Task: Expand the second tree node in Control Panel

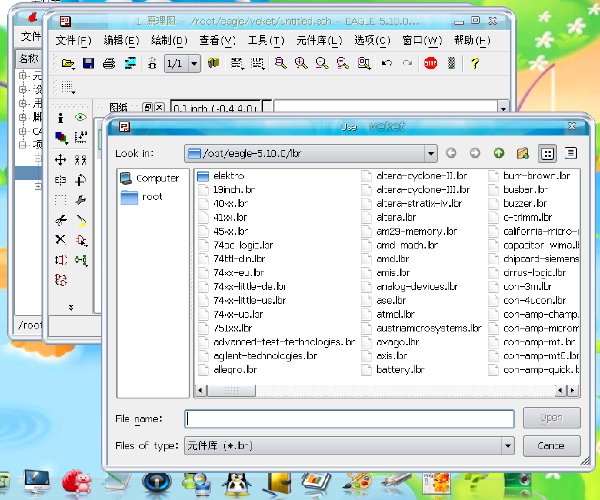Action: (x=23, y=90)
